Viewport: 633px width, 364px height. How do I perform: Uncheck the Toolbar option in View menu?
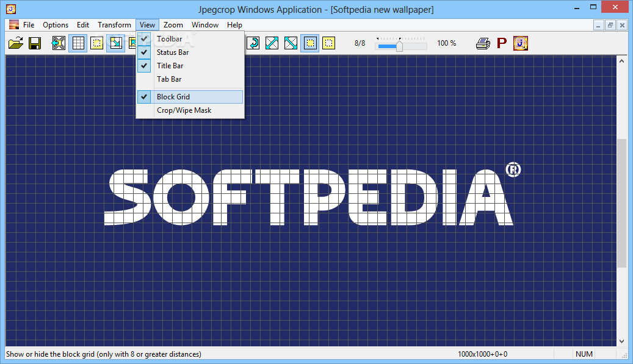pyautogui.click(x=190, y=38)
